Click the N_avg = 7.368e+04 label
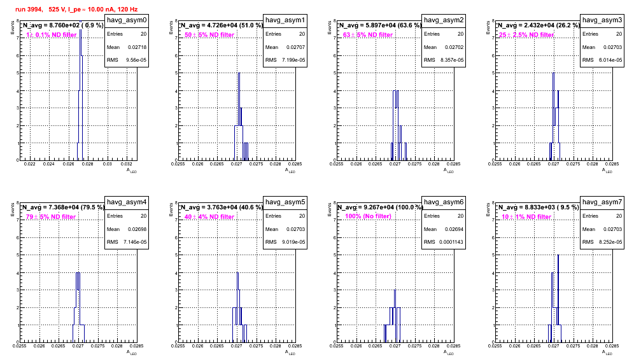This screenshot has width=634, height=364. pos(62,207)
